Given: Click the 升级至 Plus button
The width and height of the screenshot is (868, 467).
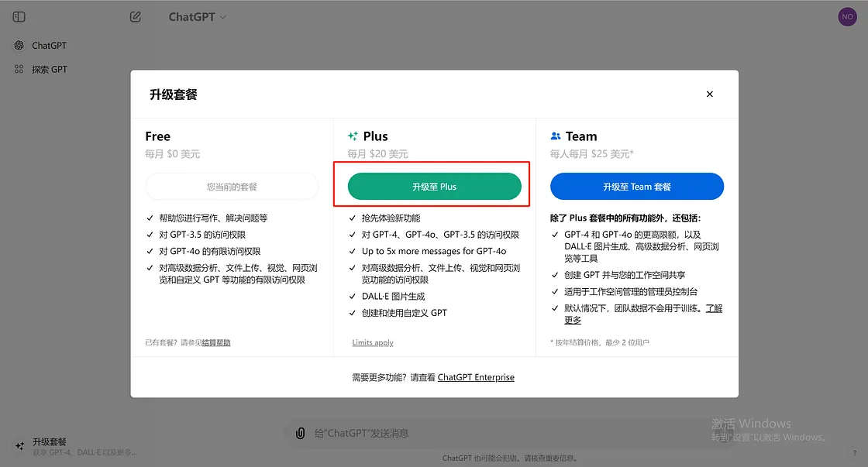Looking at the screenshot, I should [x=433, y=186].
